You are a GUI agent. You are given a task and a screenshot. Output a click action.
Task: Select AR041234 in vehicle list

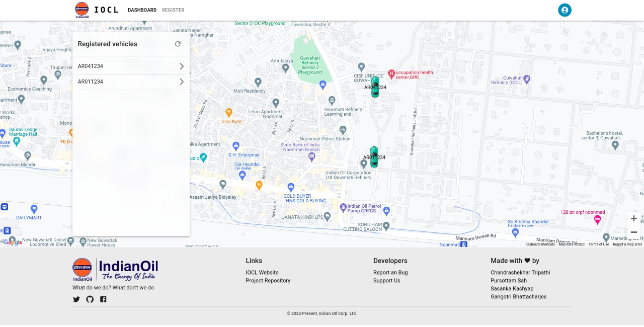131,66
